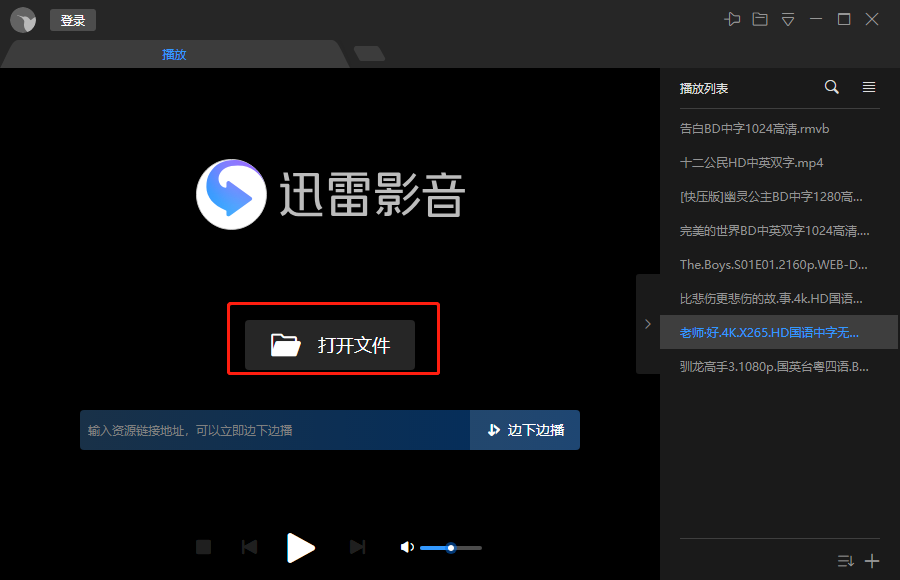The height and width of the screenshot is (580, 900).
Task: Search the playlist with magnifier icon
Action: (832, 87)
